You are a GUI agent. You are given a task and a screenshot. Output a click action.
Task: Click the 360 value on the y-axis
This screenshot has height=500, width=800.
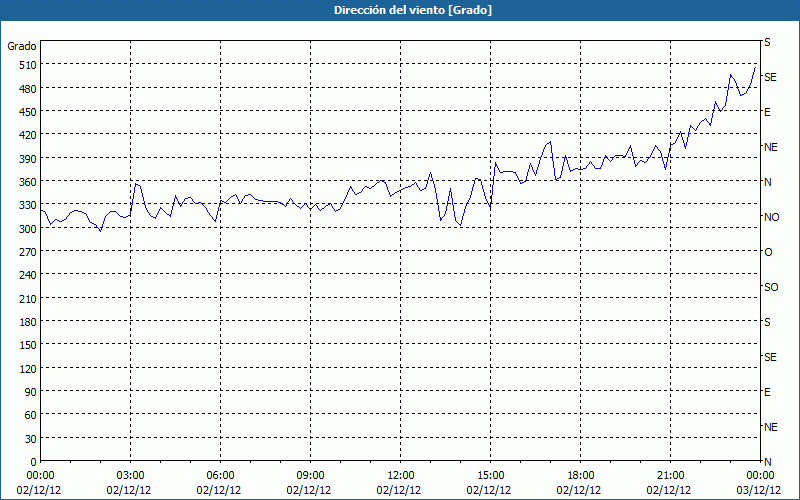click(28, 182)
